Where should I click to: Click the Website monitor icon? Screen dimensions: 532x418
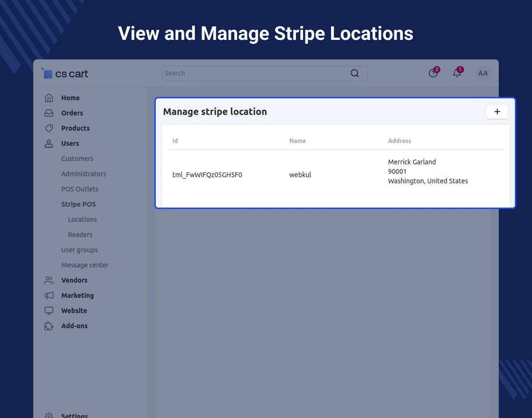pos(48,311)
